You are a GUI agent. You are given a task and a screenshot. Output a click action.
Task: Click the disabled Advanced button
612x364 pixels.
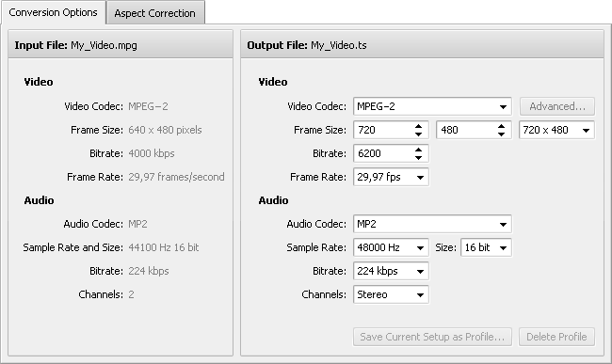point(557,106)
